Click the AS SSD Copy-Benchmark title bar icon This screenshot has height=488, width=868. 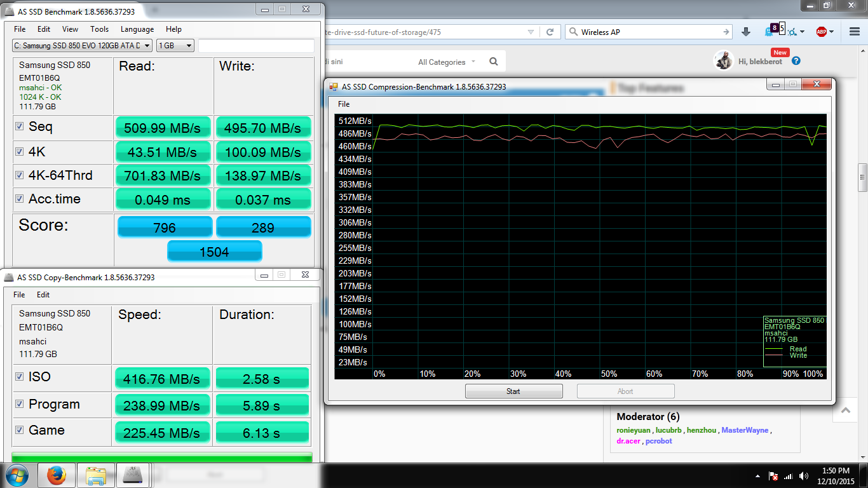[9, 277]
